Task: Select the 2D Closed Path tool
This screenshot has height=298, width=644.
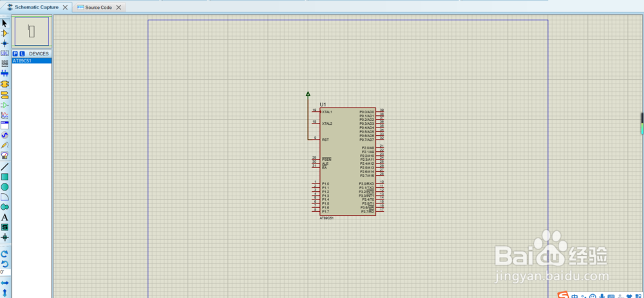Action: (5, 207)
